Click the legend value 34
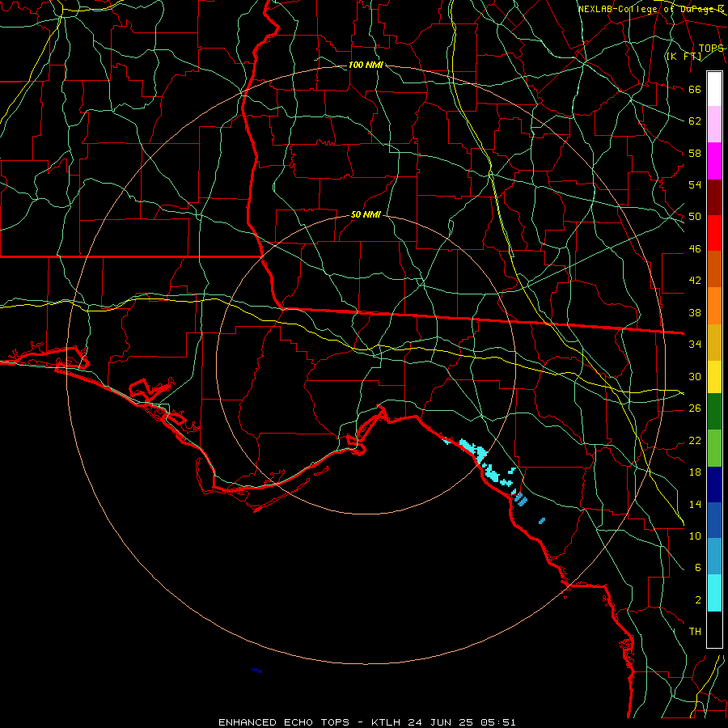This screenshot has height=728, width=728. click(695, 344)
